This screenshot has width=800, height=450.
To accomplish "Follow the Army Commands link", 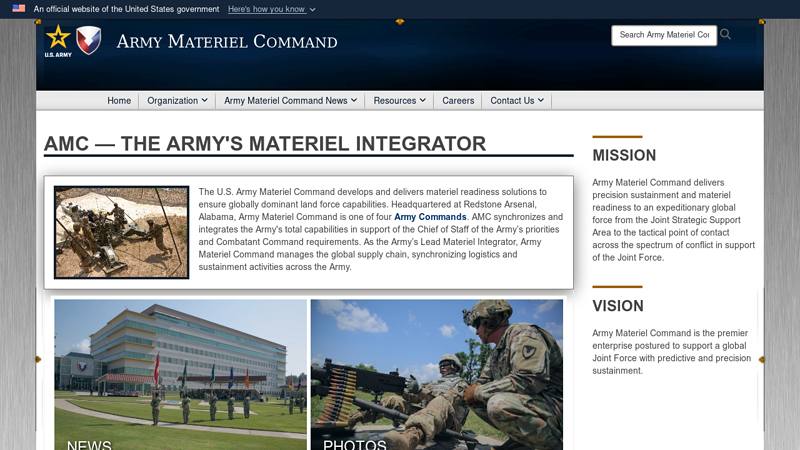I will (x=430, y=217).
